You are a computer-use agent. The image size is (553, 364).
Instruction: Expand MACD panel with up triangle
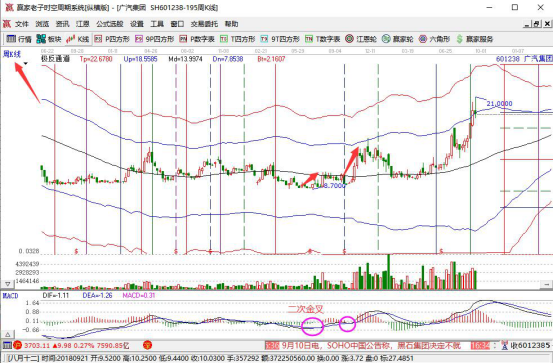(x=7, y=334)
